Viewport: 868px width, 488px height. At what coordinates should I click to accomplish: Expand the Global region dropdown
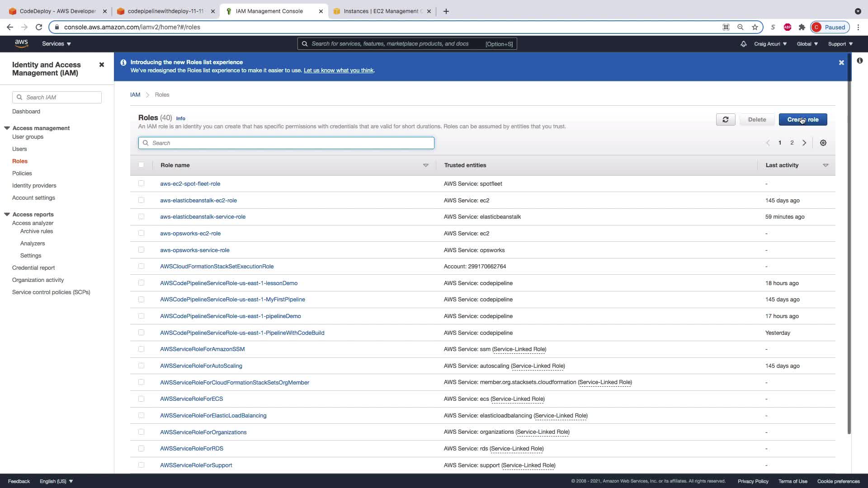[807, 44]
